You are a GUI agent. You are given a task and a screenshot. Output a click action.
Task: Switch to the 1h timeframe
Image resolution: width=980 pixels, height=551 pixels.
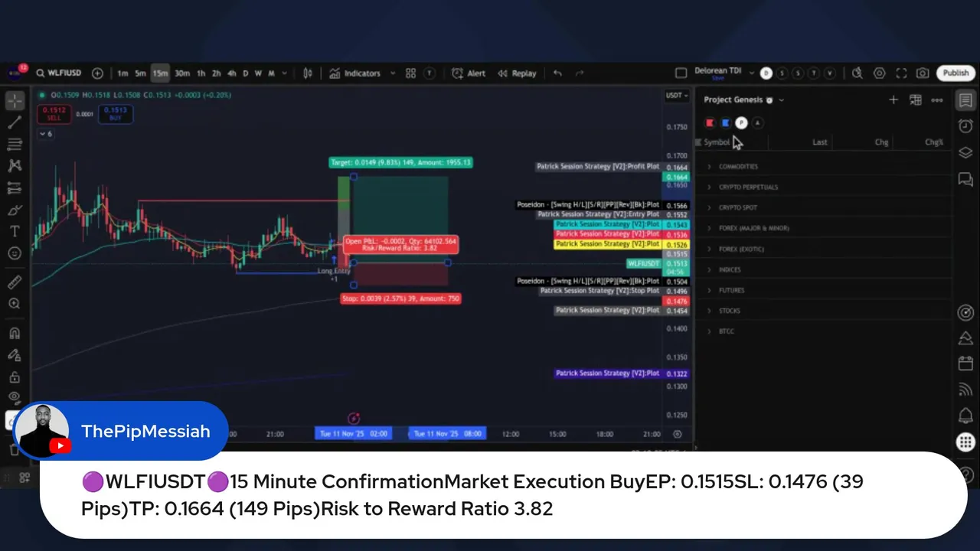[201, 73]
